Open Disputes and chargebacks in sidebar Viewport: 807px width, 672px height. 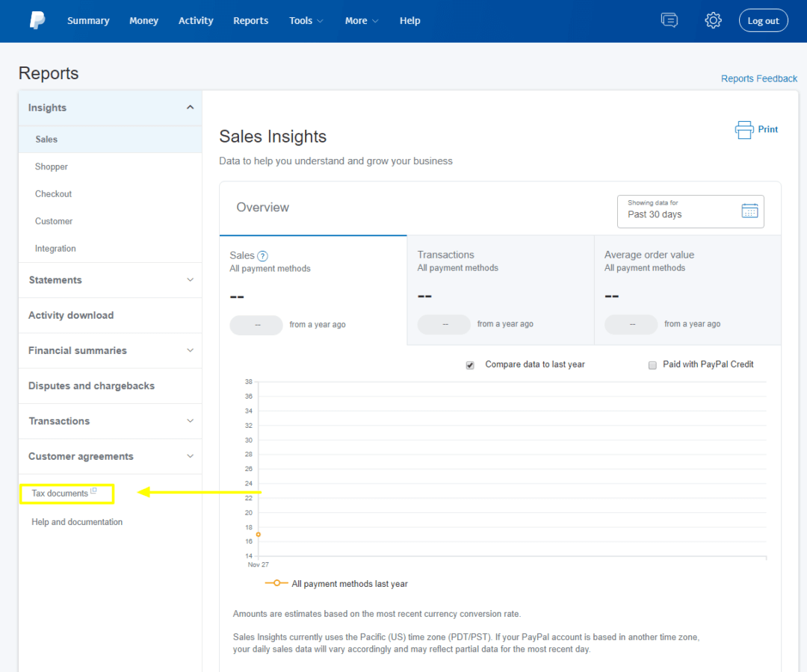tap(110, 386)
